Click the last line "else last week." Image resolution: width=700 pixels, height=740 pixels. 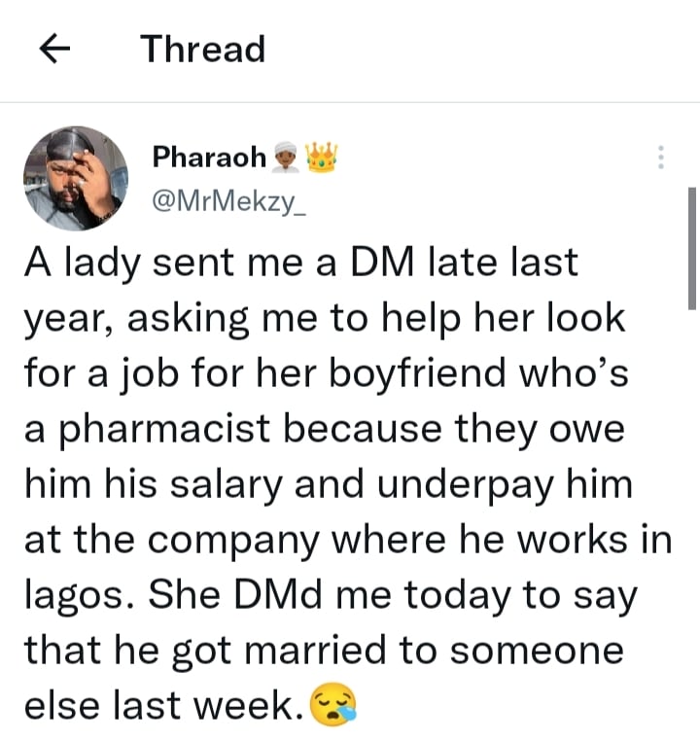[163, 705]
